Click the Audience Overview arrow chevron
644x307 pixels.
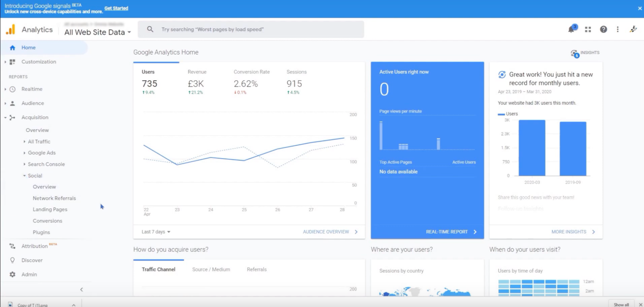356,232
